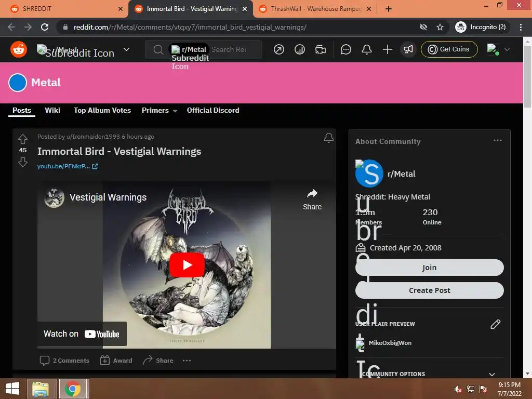Screen dimensions: 532x399
Task: Click the u/Ironmaiden1993 author link
Action: pyautogui.click(x=93, y=137)
